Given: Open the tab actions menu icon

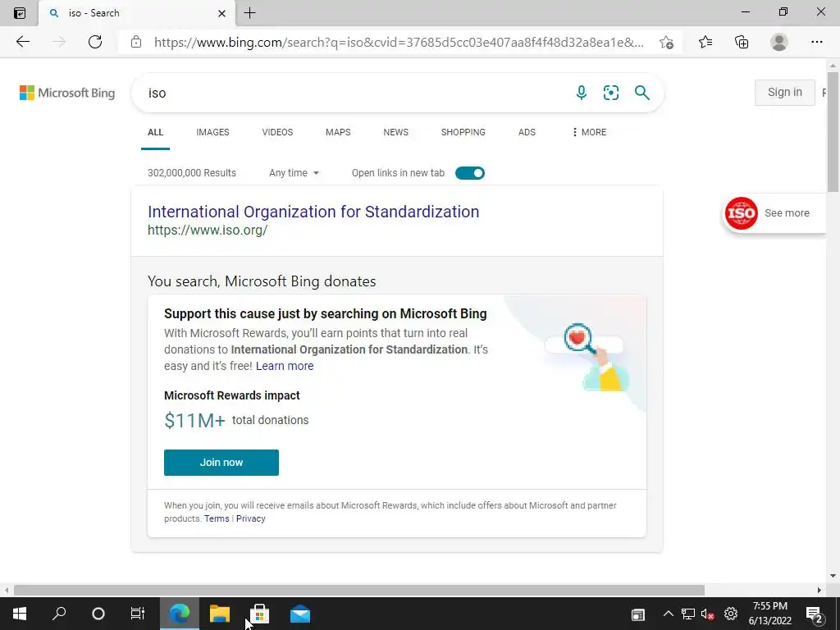Looking at the screenshot, I should [20, 13].
